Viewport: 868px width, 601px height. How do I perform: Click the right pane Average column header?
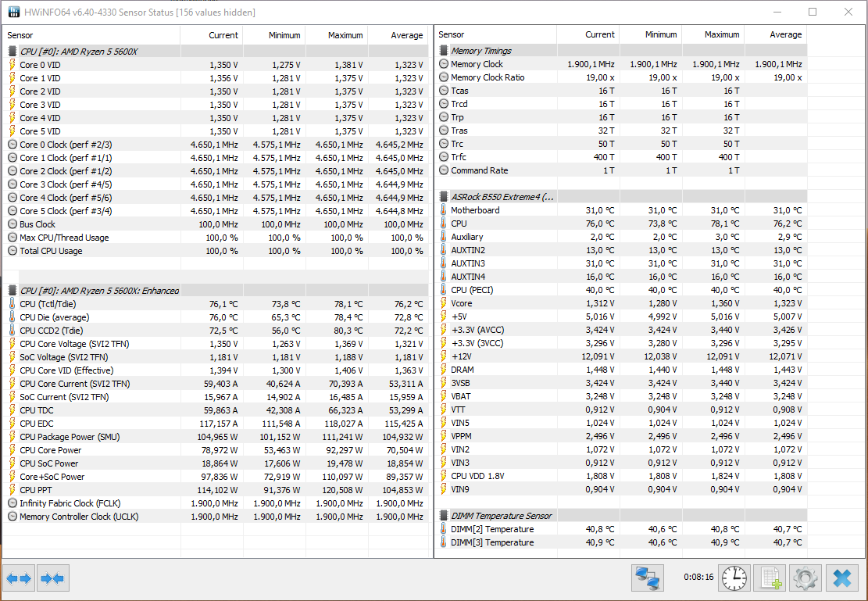click(x=776, y=34)
